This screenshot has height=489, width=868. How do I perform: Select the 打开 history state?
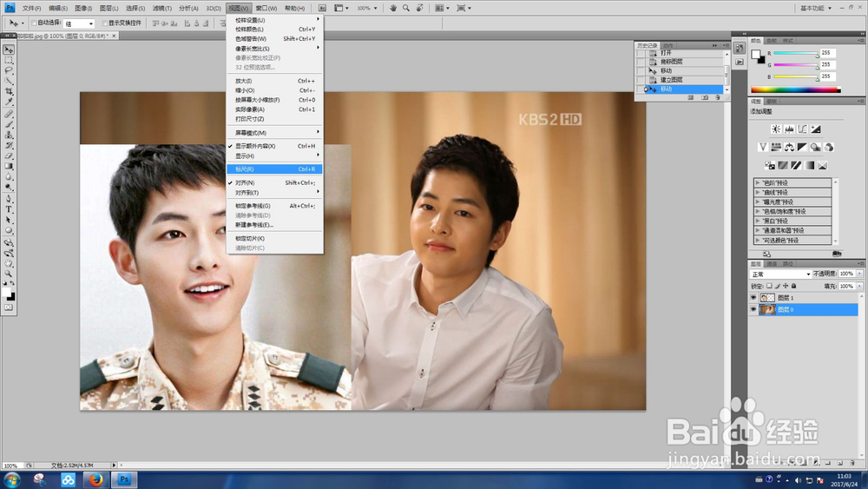(686, 53)
